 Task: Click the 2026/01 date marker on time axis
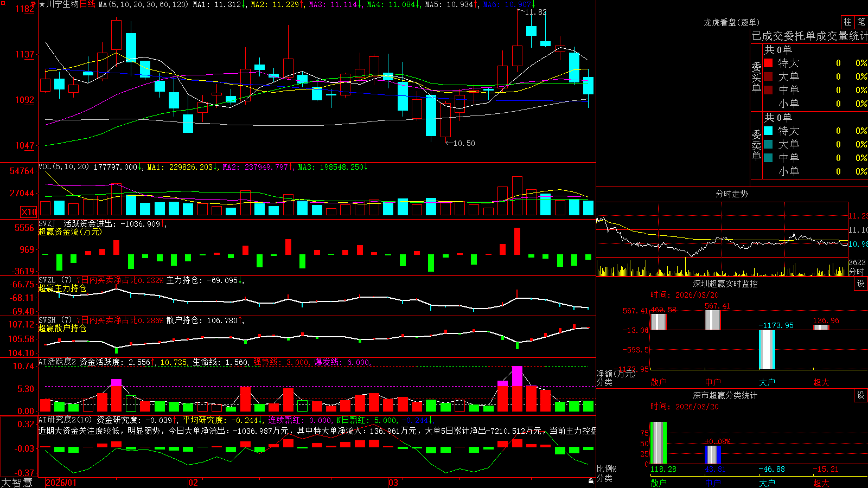61,483
